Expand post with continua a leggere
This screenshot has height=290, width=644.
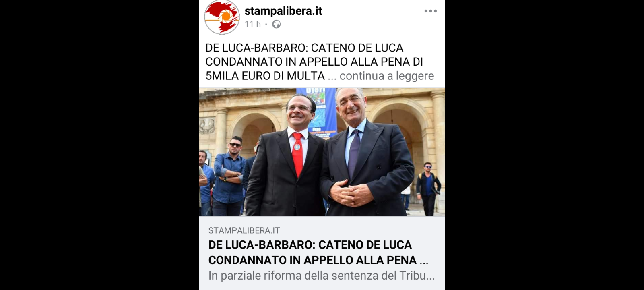pyautogui.click(x=386, y=76)
